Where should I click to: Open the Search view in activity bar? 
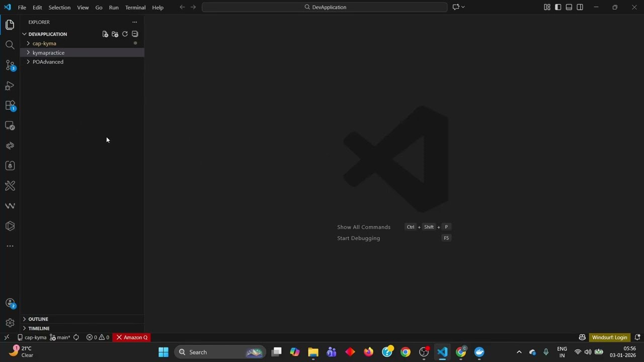[x=10, y=45]
